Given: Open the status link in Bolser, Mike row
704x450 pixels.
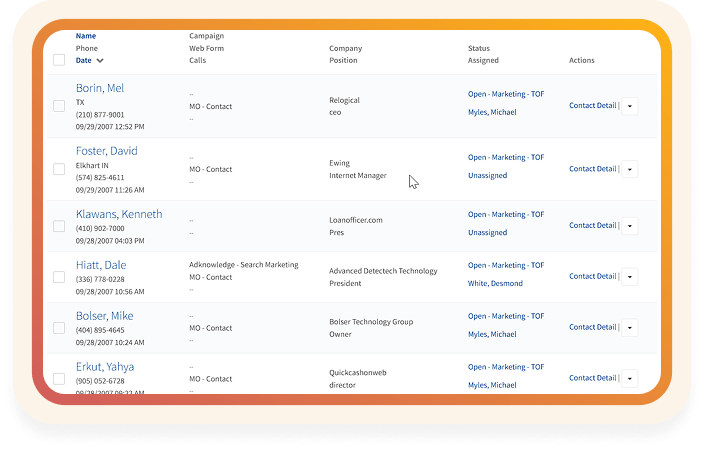Looking at the screenshot, I should click(x=506, y=316).
